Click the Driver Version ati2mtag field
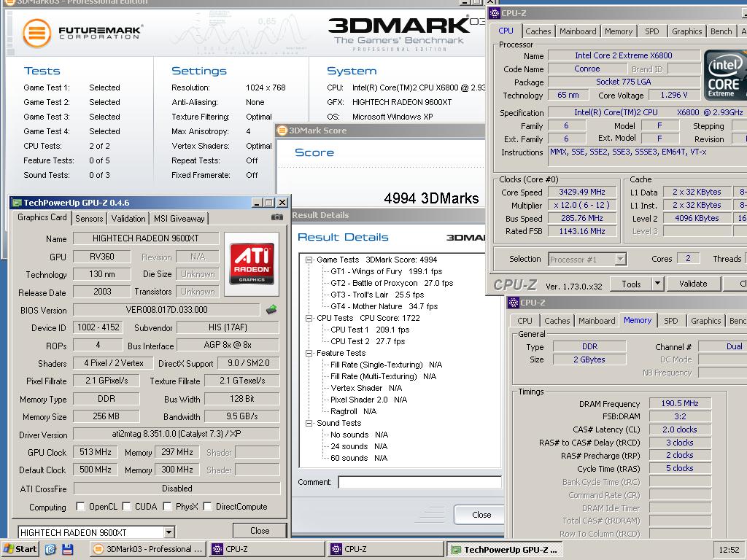This screenshot has width=747, height=560. click(x=177, y=434)
